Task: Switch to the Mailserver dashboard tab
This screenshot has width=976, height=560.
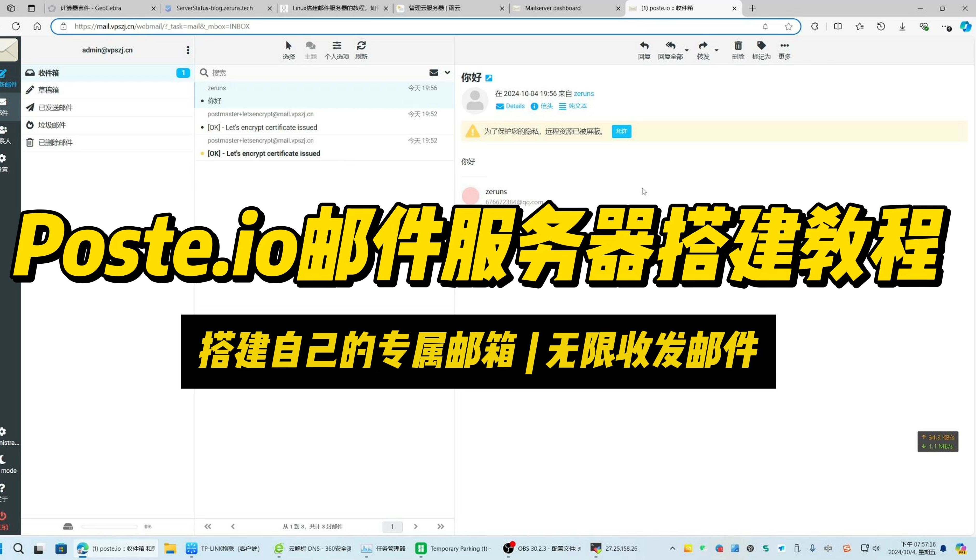Action: [567, 8]
